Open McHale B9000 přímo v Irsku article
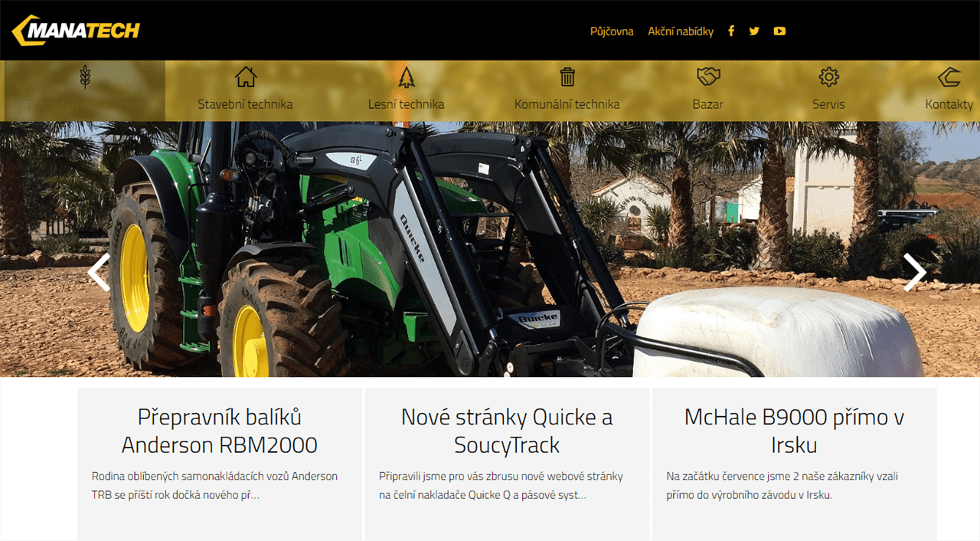 (795, 431)
